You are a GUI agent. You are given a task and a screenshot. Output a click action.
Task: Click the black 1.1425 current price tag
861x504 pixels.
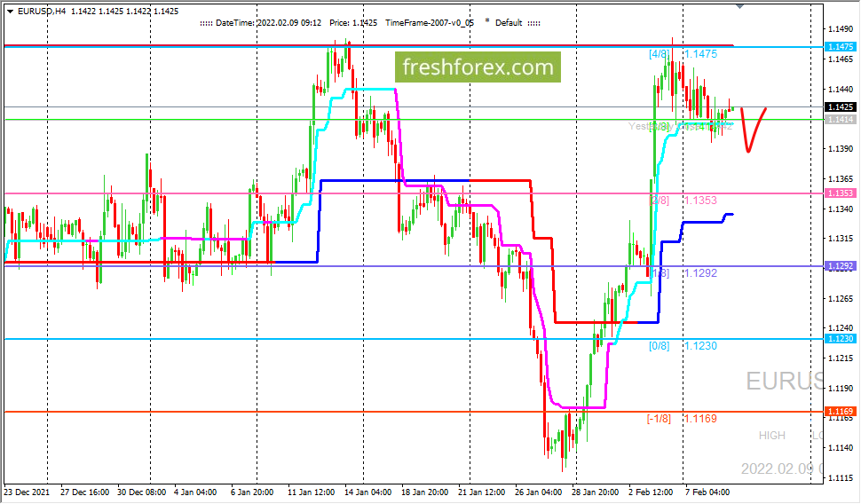(x=840, y=107)
